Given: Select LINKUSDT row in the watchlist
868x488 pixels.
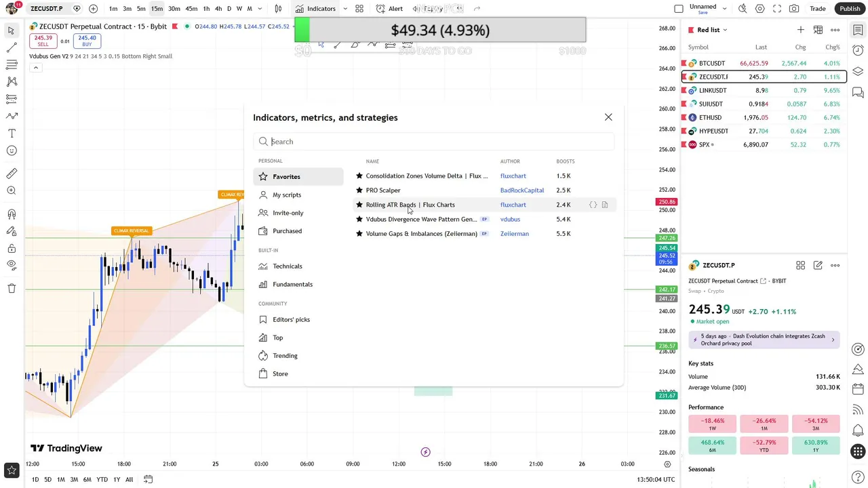Looking at the screenshot, I should [x=764, y=90].
